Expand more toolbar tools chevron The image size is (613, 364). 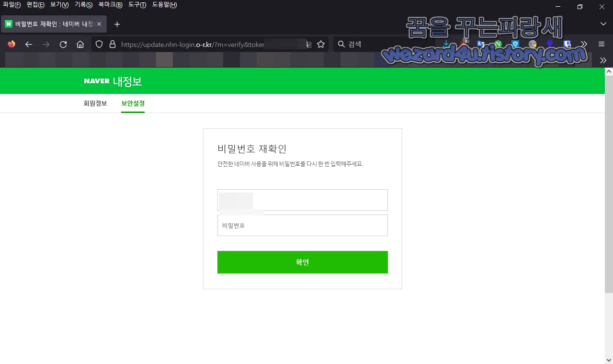[x=584, y=44]
